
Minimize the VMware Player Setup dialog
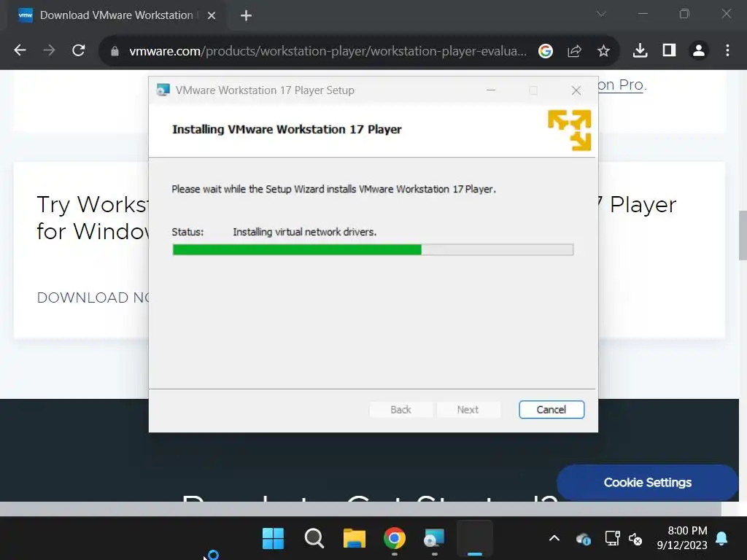[x=491, y=90]
